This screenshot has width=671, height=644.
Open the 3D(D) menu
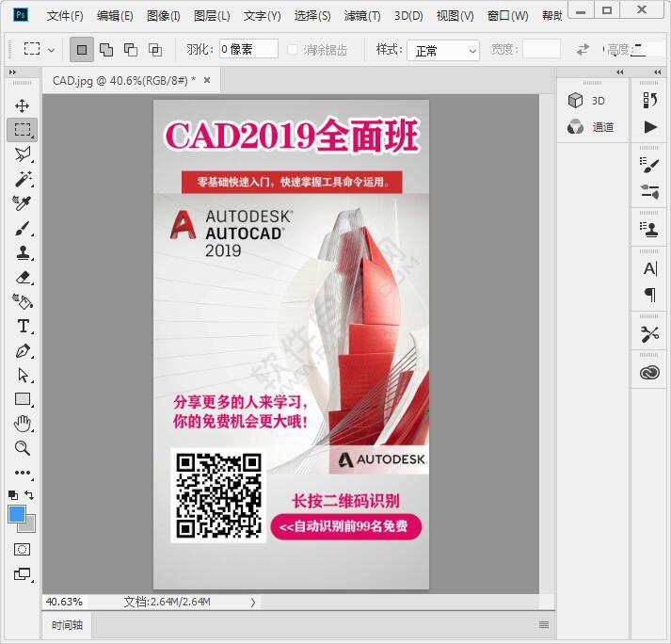[408, 16]
